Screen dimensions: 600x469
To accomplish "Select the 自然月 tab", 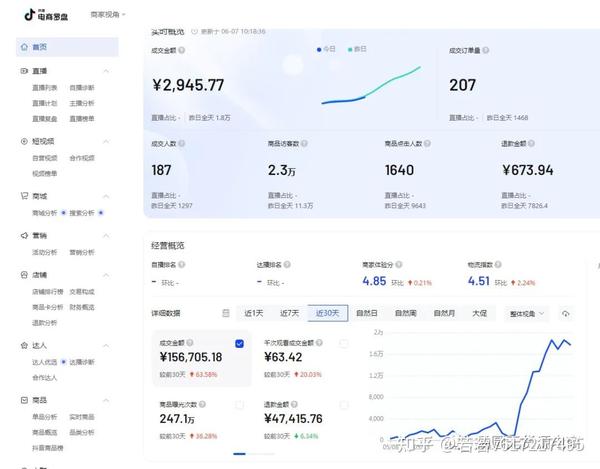I will (444, 313).
